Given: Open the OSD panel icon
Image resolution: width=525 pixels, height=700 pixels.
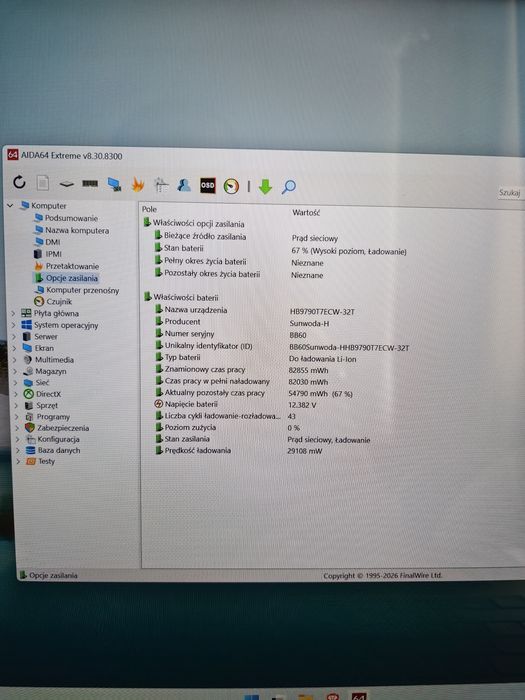Looking at the screenshot, I should (x=208, y=185).
